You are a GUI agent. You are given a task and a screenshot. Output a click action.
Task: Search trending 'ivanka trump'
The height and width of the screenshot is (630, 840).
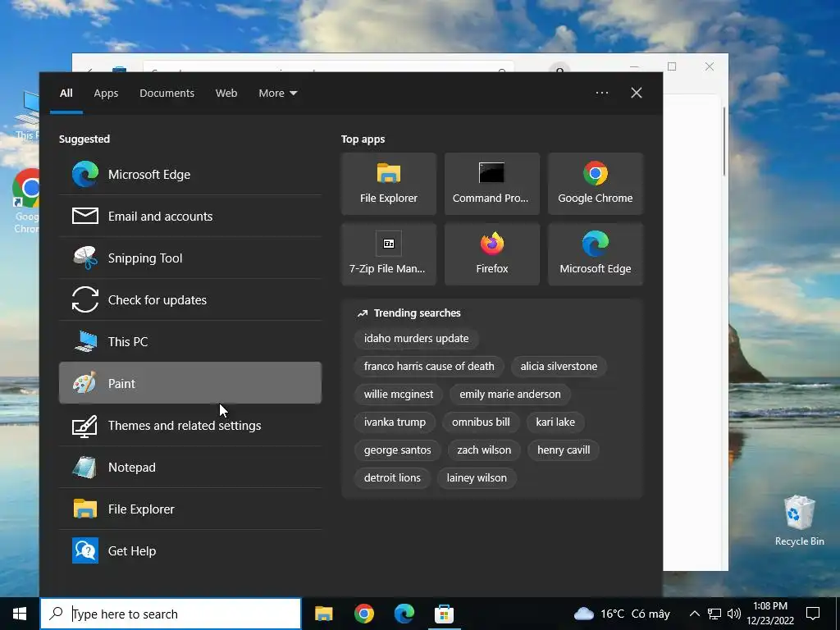(x=395, y=422)
